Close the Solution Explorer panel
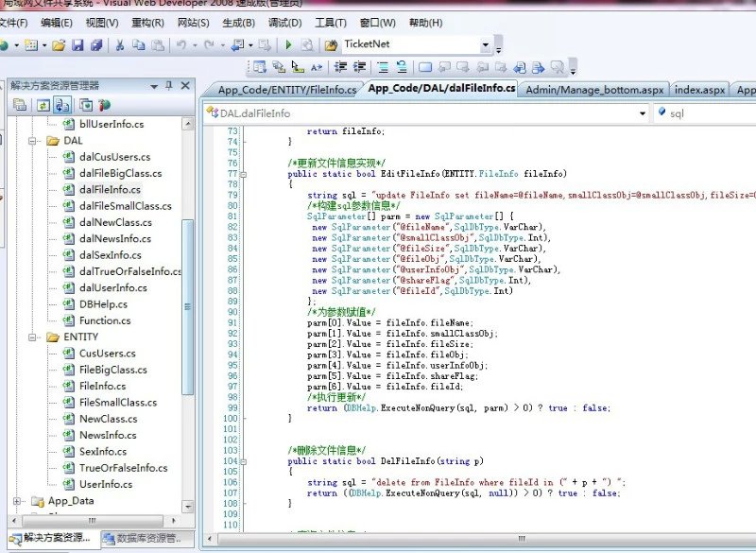This screenshot has height=553, width=756. click(185, 85)
